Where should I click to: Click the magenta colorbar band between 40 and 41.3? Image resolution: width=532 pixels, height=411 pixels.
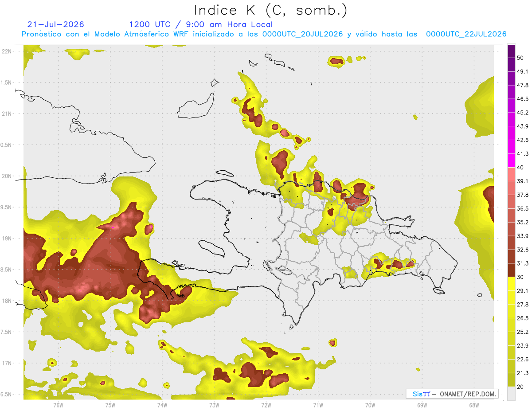[512, 160]
